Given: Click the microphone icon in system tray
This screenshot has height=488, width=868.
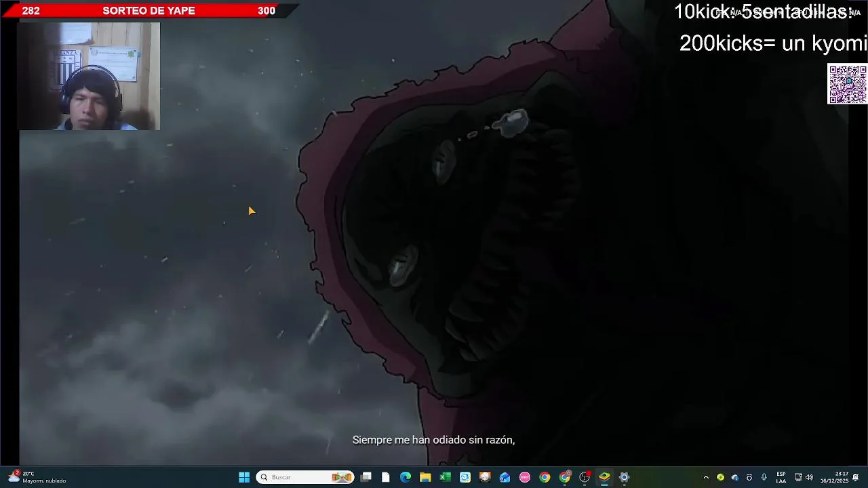Looking at the screenshot, I should 764,477.
